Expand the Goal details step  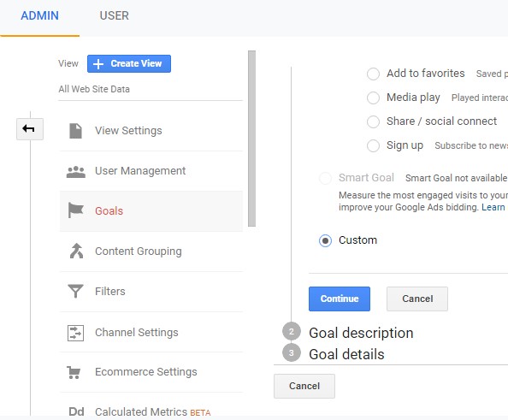pyautogui.click(x=346, y=354)
